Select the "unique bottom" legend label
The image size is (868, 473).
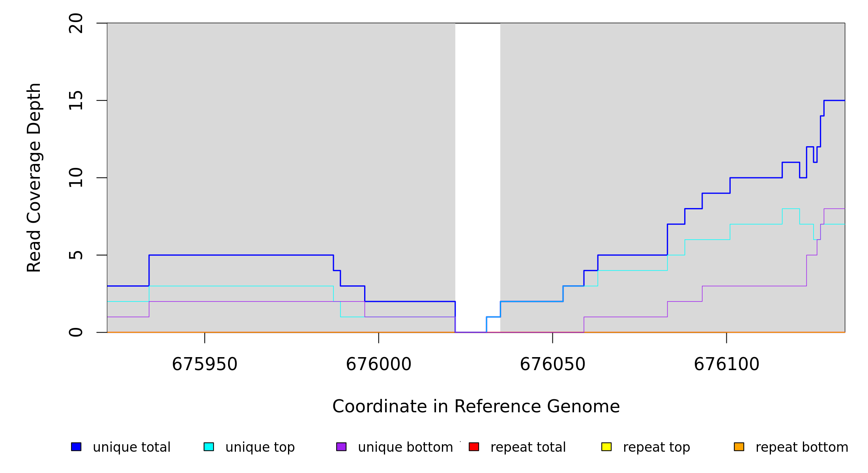[x=405, y=447]
